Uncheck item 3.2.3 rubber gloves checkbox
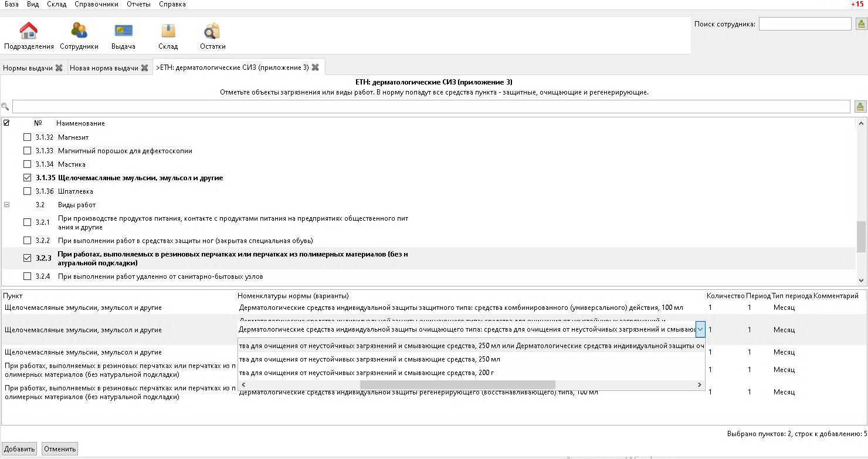The image size is (868, 459). point(27,258)
